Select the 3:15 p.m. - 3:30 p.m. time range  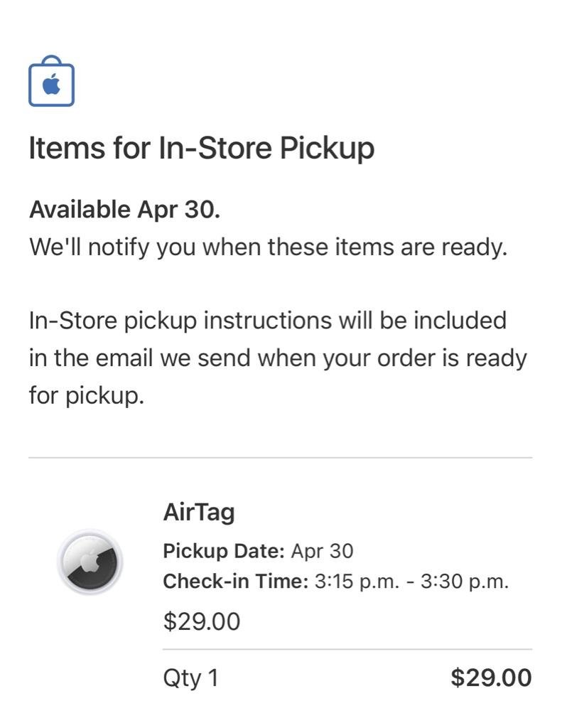coord(411,582)
